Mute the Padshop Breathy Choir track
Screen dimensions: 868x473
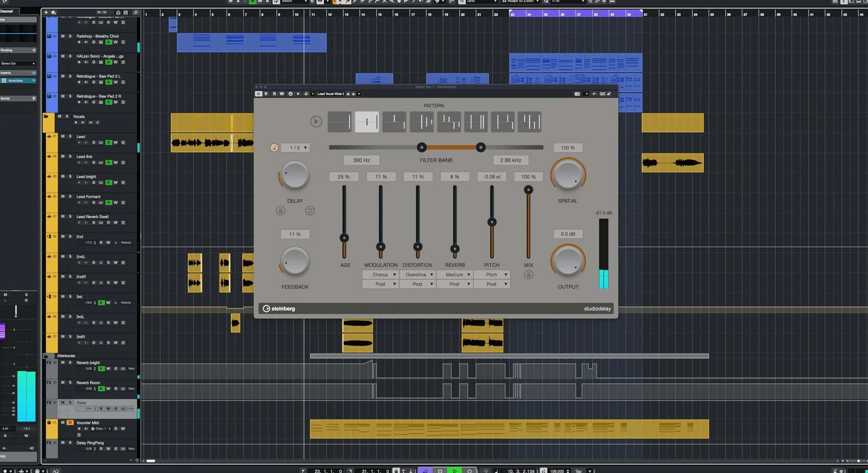63,36
